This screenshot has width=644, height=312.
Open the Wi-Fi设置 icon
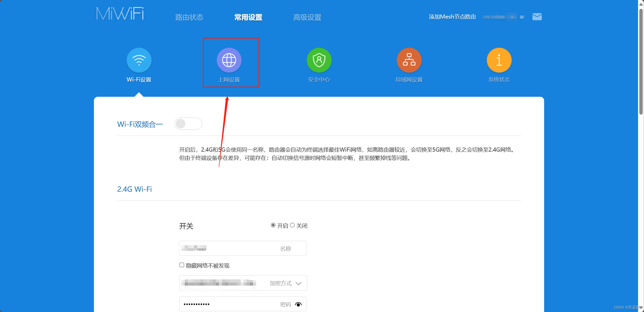coord(139,61)
